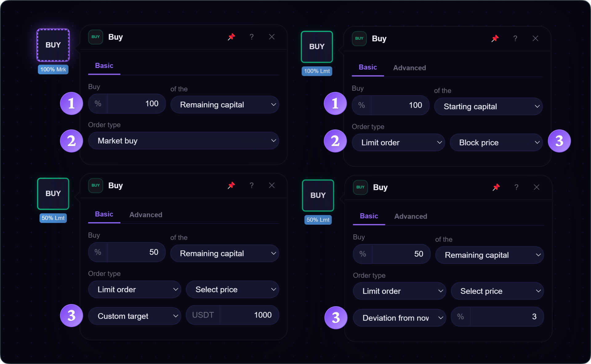Select Basic tab in bottom-right panel
The width and height of the screenshot is (591, 364).
pyautogui.click(x=369, y=216)
